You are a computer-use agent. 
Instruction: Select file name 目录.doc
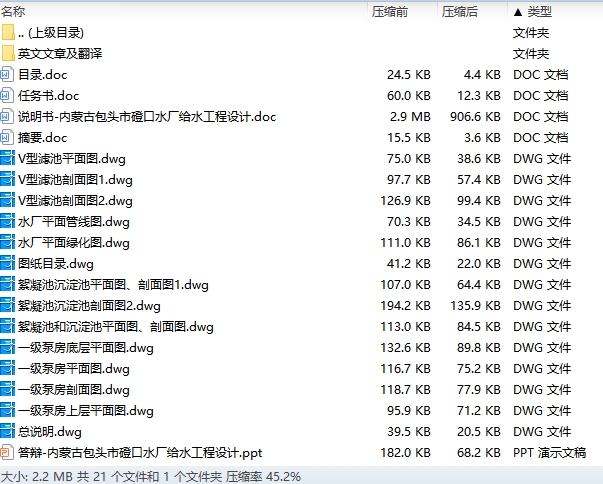pyautogui.click(x=42, y=75)
